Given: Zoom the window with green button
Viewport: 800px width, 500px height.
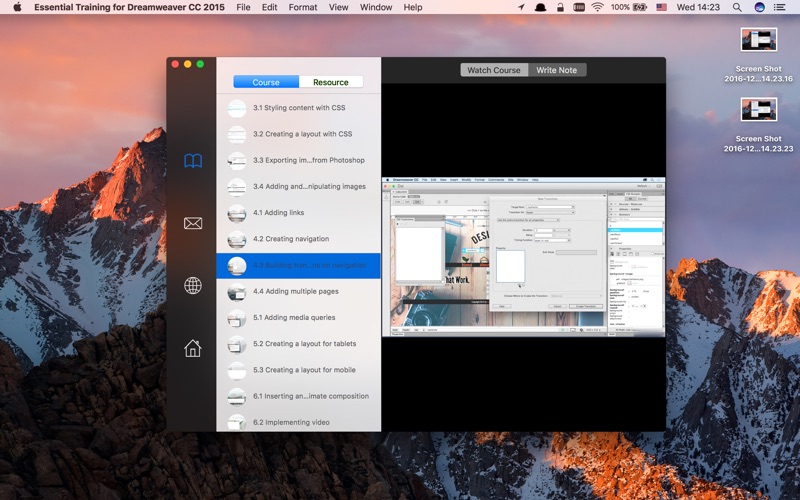Looking at the screenshot, I should click(x=201, y=64).
